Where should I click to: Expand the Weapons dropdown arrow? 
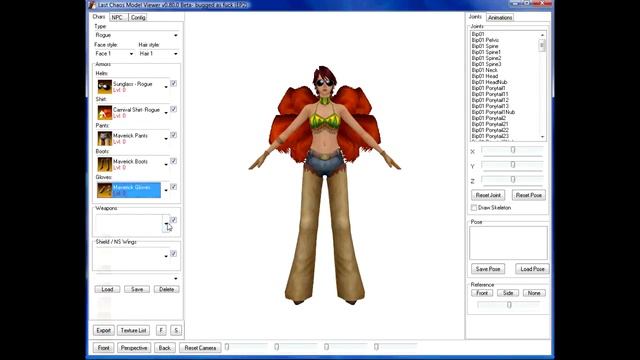(166, 223)
